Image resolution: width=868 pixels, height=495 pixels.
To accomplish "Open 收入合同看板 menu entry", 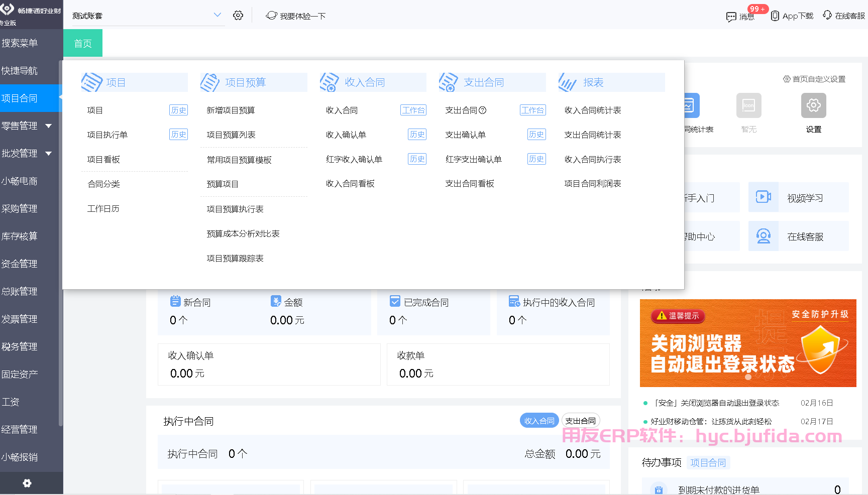I will [x=350, y=183].
